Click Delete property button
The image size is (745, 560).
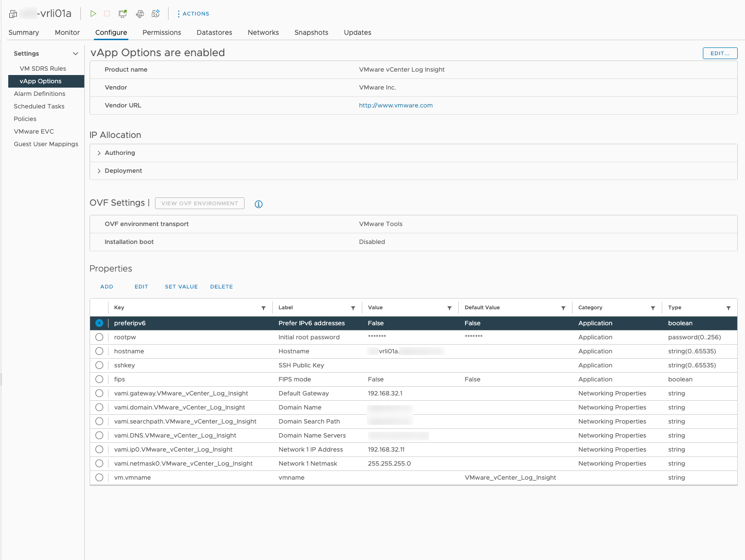(221, 287)
